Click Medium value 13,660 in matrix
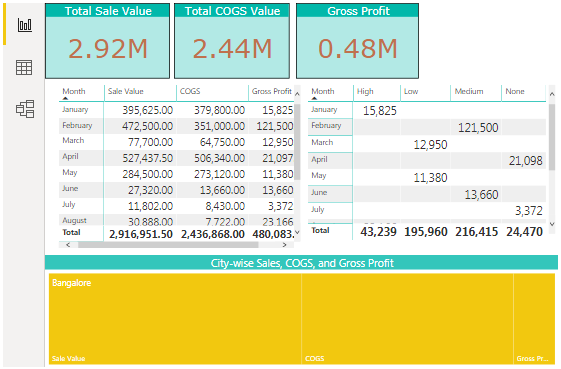 [x=481, y=195]
